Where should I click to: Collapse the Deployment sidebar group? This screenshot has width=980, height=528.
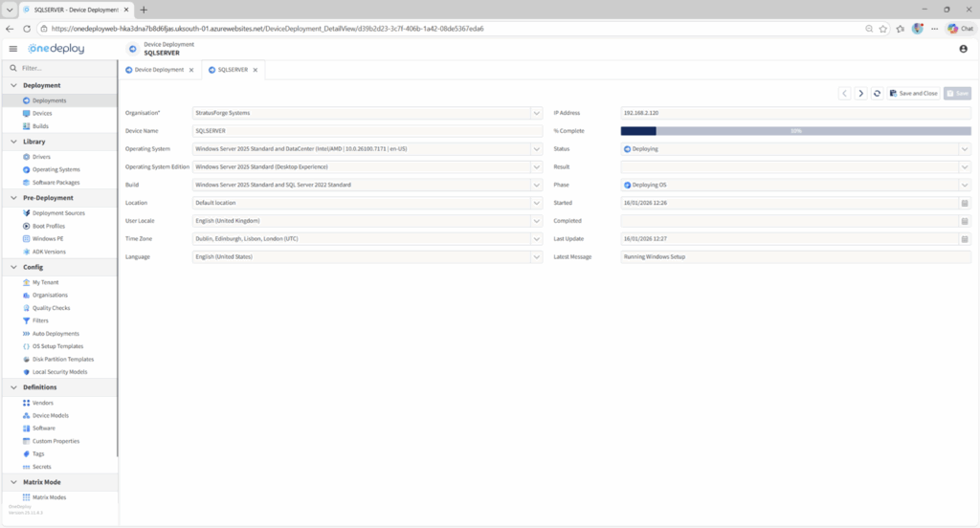13,85
